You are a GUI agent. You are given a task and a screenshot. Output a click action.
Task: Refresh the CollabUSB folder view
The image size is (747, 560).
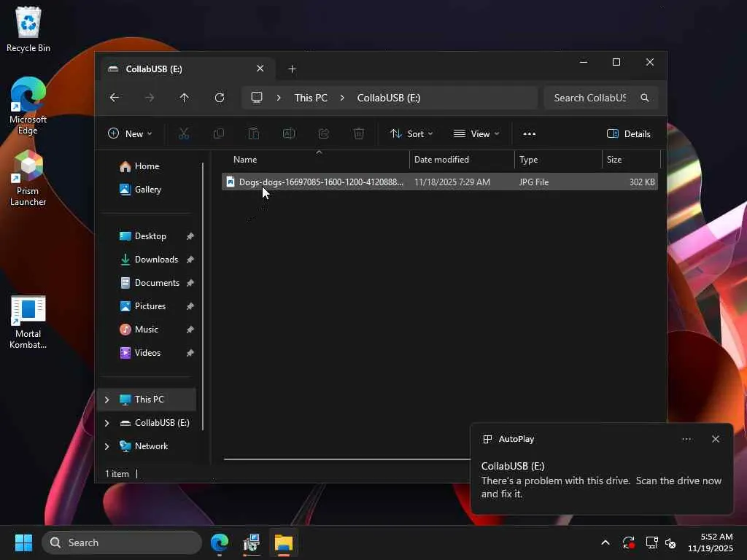219,98
